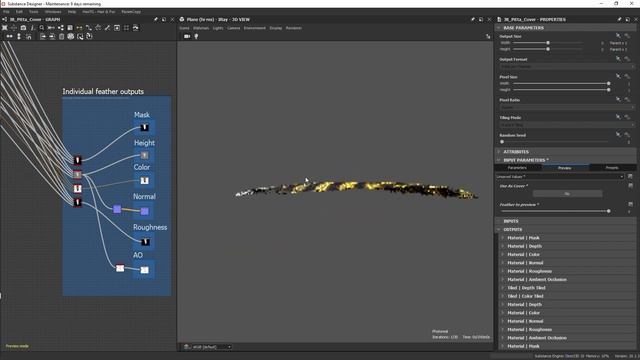
Task: Click the Tiling Mode inherit icon
Action: tap(618, 117)
